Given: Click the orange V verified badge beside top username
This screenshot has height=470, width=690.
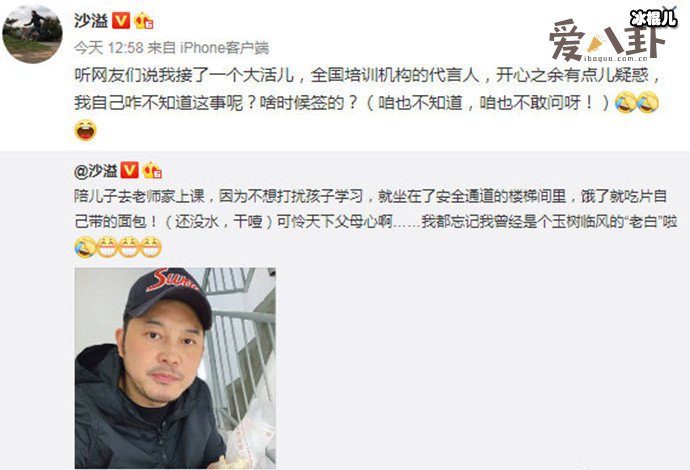Looking at the screenshot, I should point(121,21).
